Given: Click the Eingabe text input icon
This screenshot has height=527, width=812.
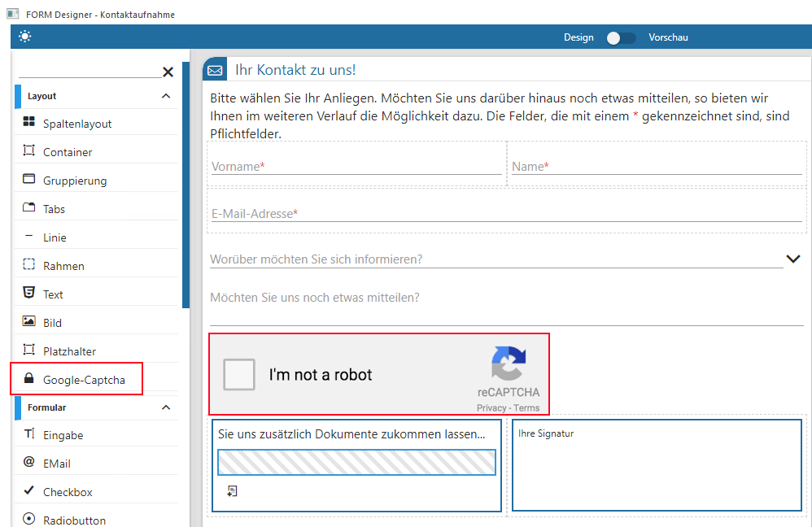Looking at the screenshot, I should [x=29, y=433].
